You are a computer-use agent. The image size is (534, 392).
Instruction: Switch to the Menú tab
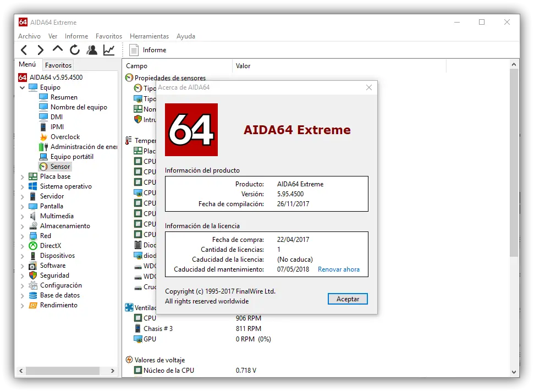(27, 64)
